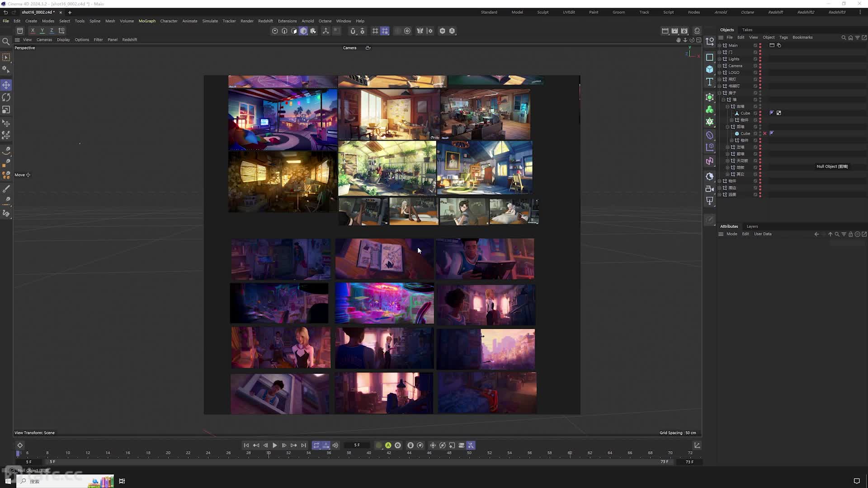868x488 pixels.
Task: Click the Record Active Objects button
Action: pyautogui.click(x=378, y=446)
